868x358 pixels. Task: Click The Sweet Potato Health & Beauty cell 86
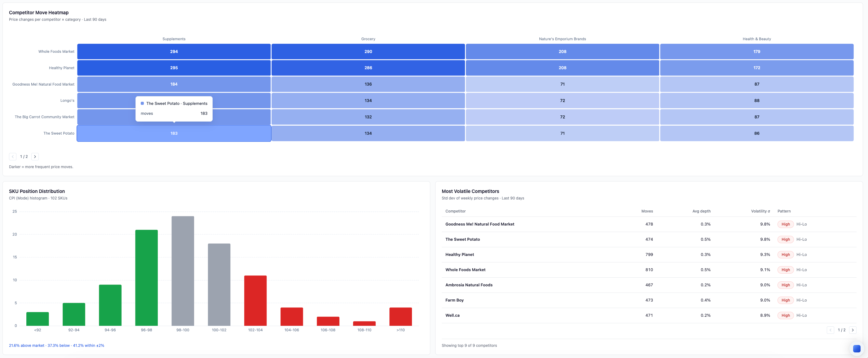point(757,133)
